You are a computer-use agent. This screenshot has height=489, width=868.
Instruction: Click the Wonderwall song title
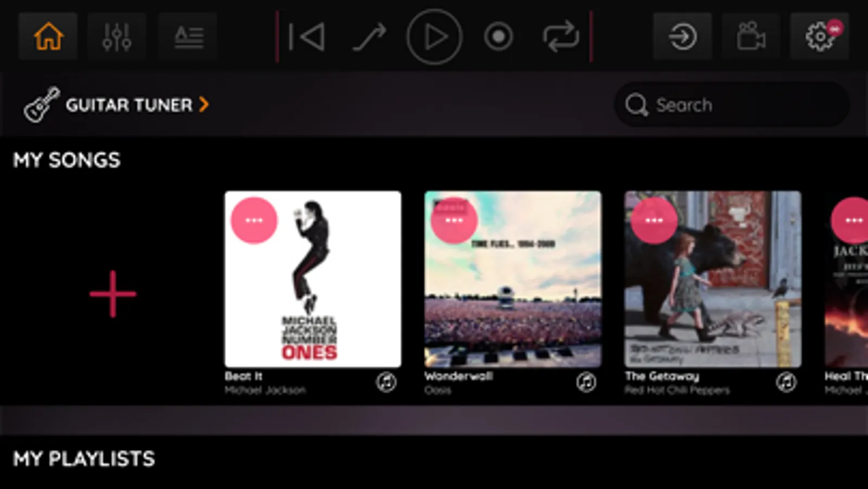click(459, 376)
